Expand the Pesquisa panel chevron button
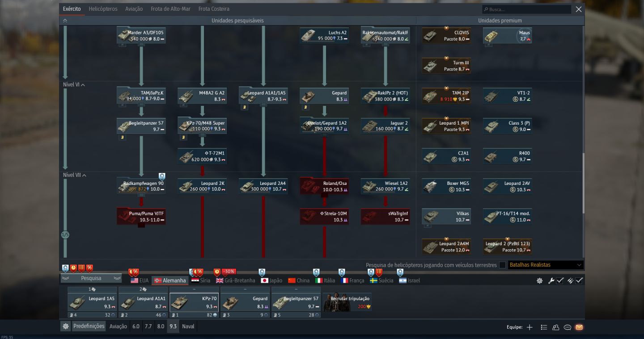Screen dimensions: 644x339 pos(91,278)
